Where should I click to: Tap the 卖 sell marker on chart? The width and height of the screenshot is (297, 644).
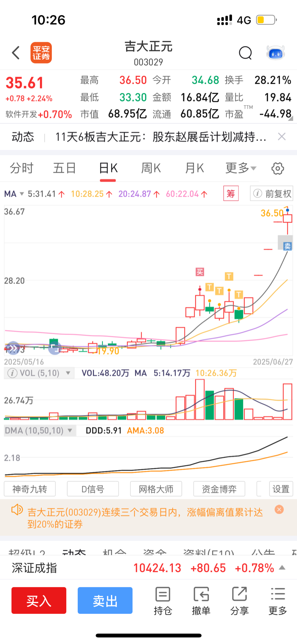click(x=287, y=246)
